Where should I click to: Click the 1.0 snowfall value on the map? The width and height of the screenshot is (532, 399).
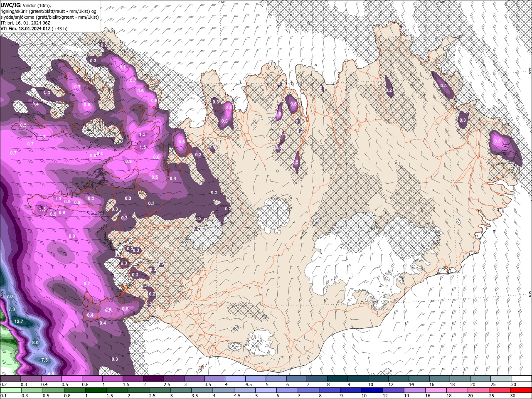pos(58,199)
